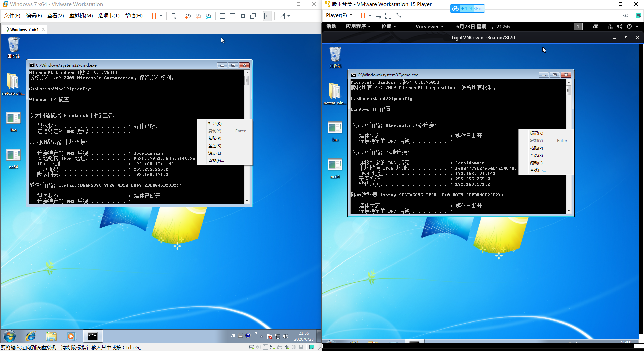Select 标记(K) in right VNC context menu
The width and height of the screenshot is (644, 351).
pyautogui.click(x=546, y=133)
